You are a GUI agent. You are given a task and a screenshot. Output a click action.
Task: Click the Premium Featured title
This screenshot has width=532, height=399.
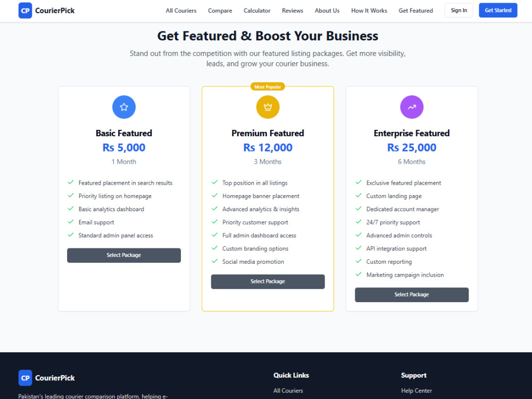(x=268, y=133)
